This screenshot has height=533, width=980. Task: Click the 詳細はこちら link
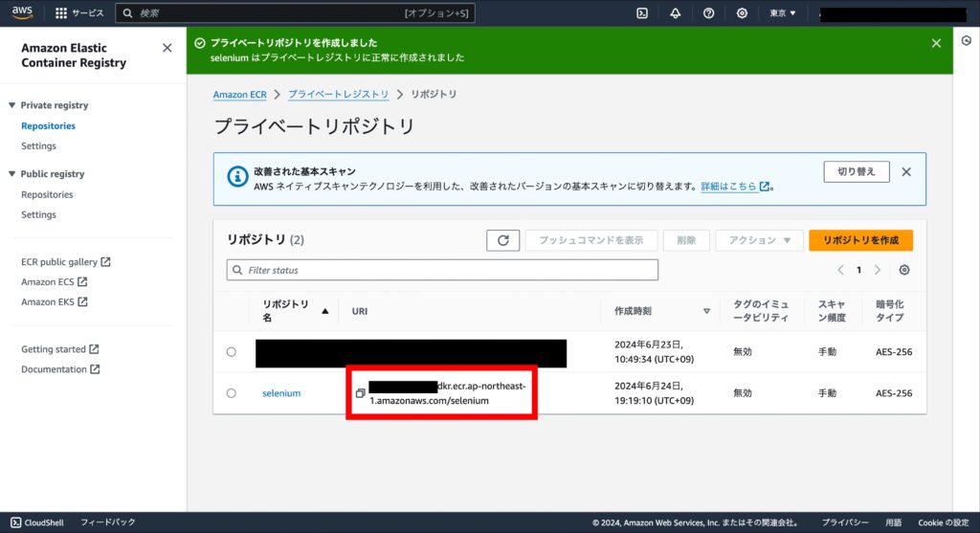pyautogui.click(x=735, y=187)
